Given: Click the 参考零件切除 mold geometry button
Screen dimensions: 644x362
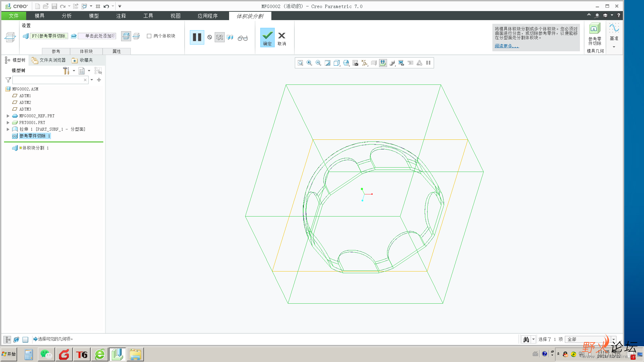Looking at the screenshot, I should point(595,34).
